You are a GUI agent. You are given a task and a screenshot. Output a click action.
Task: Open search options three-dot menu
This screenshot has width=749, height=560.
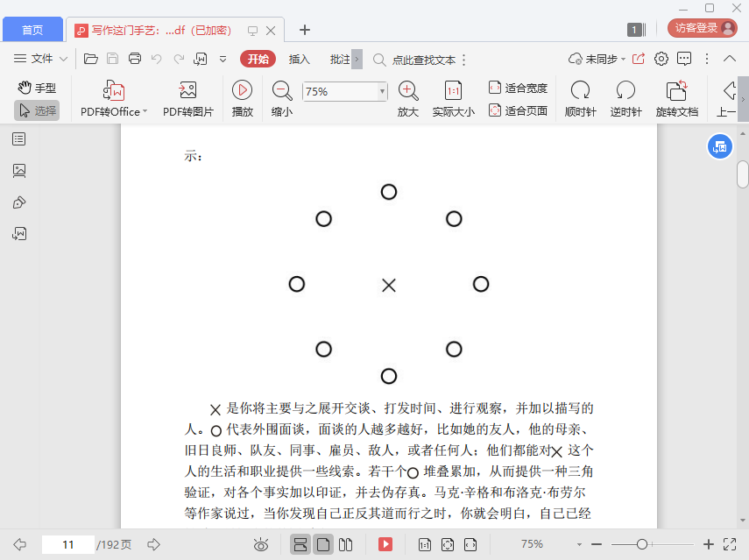click(x=463, y=60)
